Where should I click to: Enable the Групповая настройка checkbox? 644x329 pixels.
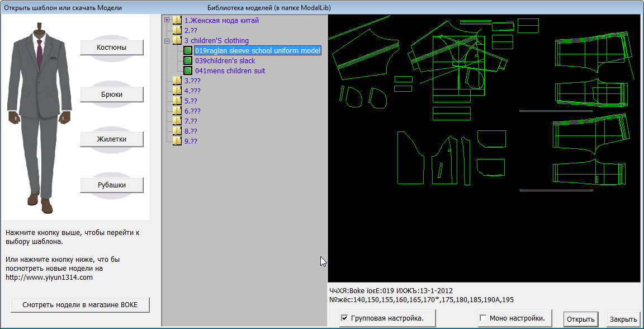click(344, 318)
